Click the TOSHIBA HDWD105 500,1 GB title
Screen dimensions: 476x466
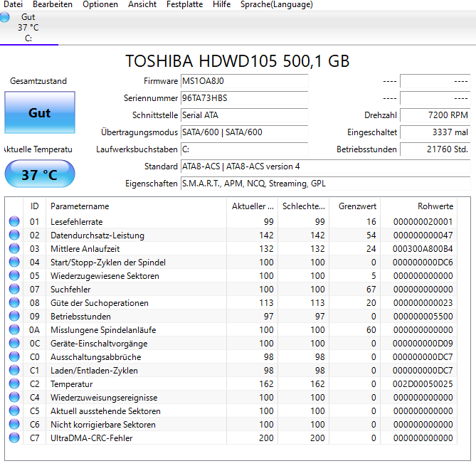tap(238, 61)
